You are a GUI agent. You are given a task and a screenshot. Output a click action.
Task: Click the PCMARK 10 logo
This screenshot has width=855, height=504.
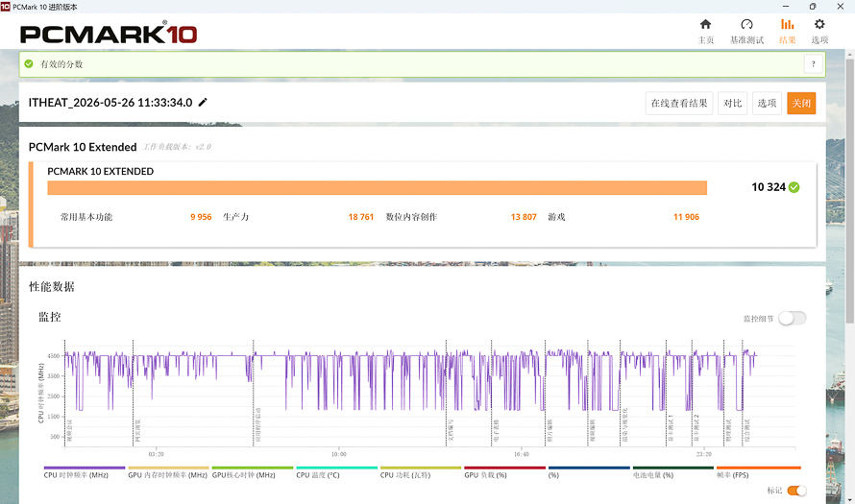(x=109, y=34)
